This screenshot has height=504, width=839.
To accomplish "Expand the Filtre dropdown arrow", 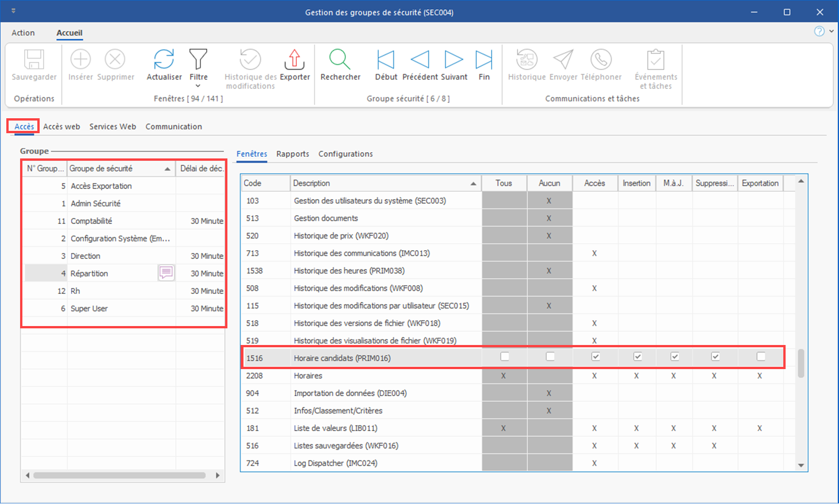I will click(x=198, y=86).
